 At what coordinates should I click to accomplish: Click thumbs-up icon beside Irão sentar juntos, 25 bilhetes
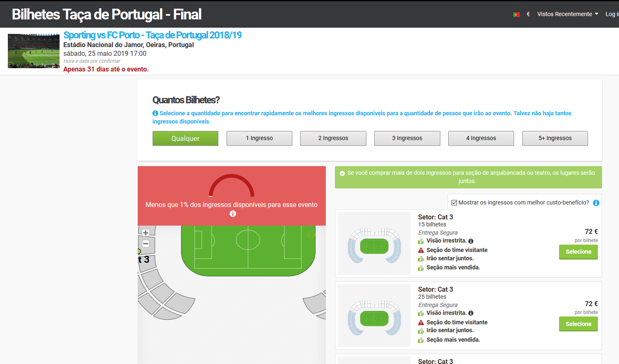pos(421,331)
